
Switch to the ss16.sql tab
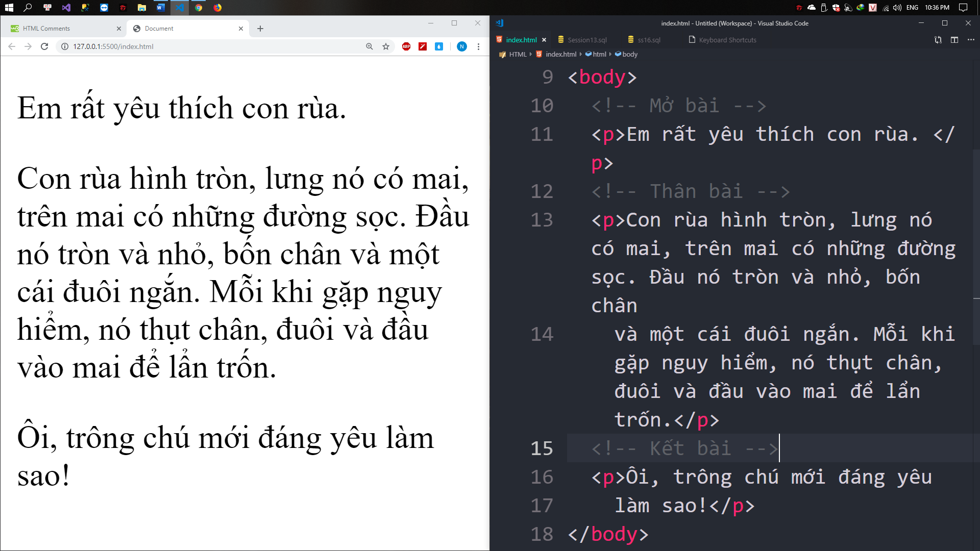pos(648,40)
